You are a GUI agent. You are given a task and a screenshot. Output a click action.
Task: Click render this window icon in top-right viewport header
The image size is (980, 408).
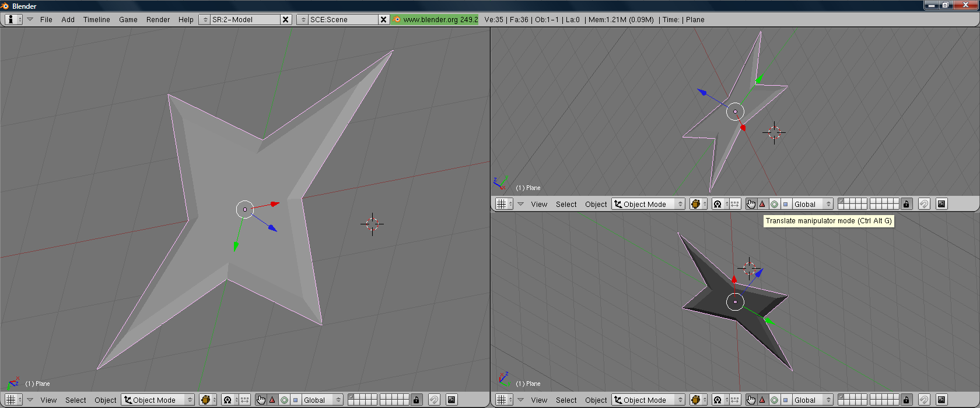pyautogui.click(x=942, y=204)
